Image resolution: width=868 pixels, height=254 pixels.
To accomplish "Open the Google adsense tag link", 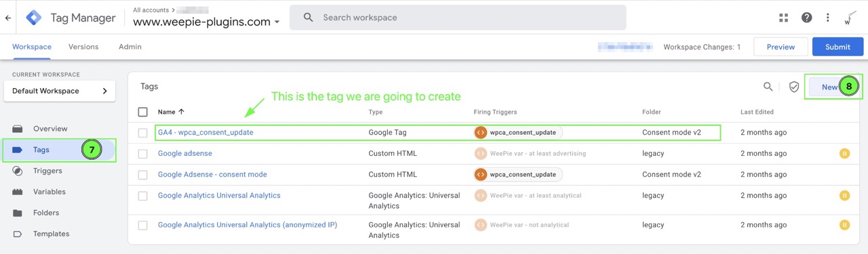I will 185,154.
